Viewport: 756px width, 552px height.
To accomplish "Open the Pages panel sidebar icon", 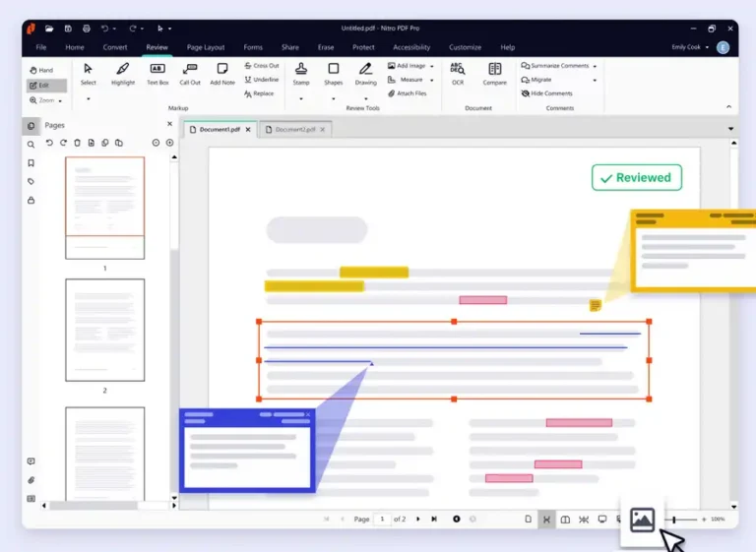I will point(31,126).
